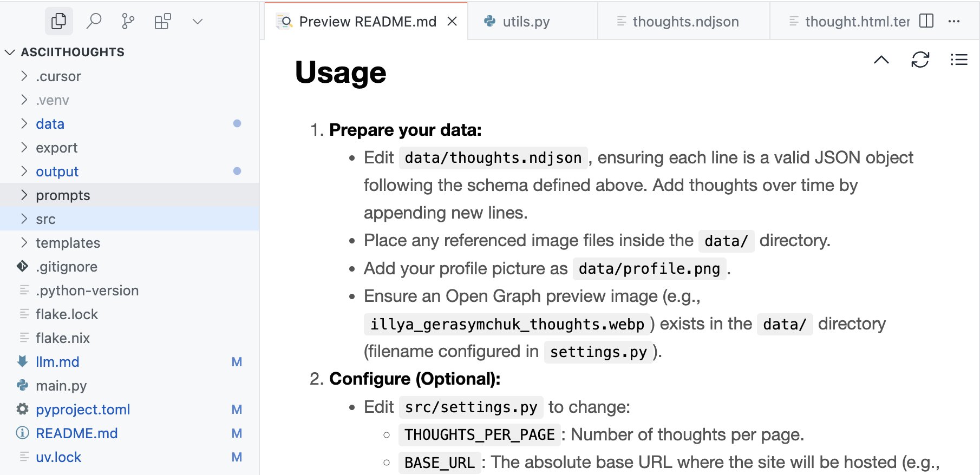Expand the templates folder
Screen dimensions: 980x475
coord(68,243)
